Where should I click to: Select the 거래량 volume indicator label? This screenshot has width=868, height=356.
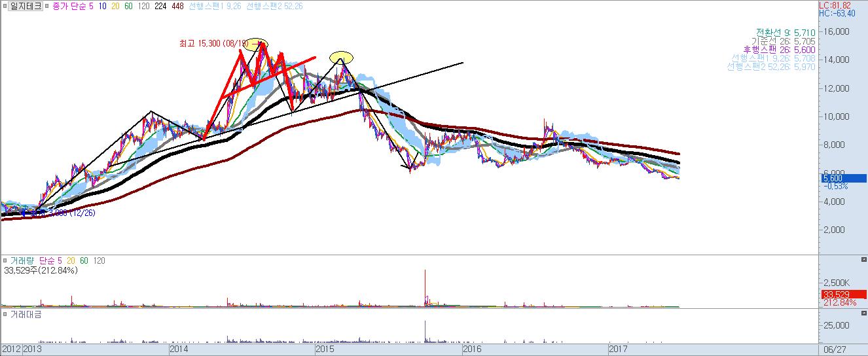(21, 260)
